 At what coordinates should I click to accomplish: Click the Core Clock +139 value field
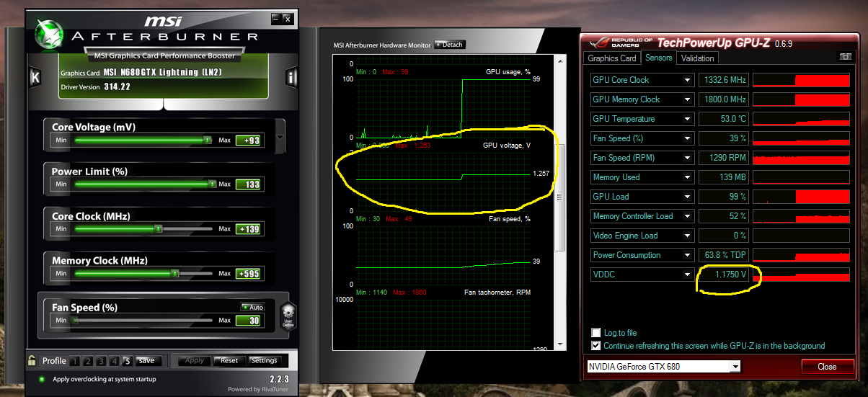tap(249, 229)
